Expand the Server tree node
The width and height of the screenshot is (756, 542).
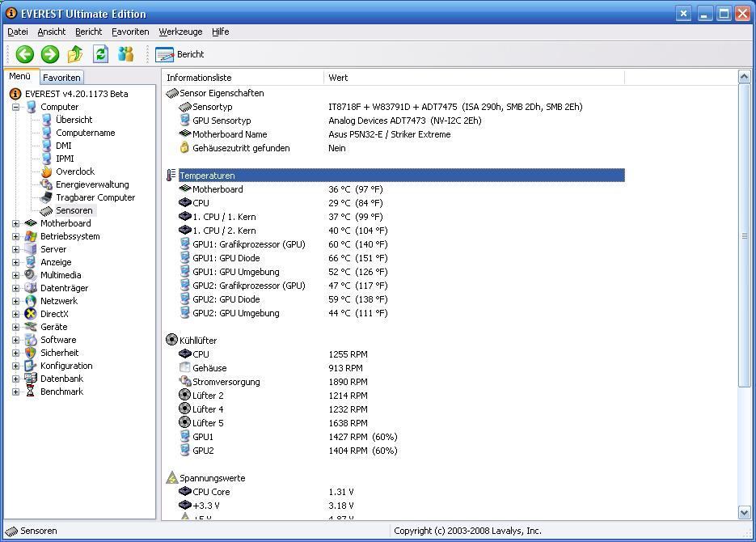coord(16,250)
